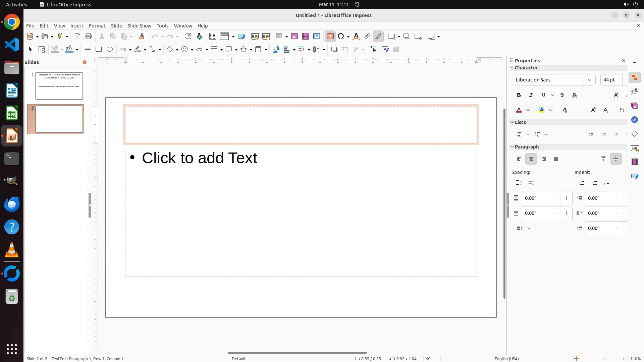Screen dimensions: 644x362
Task: Enable Justified paragraph alignment
Action: (x=556, y=159)
